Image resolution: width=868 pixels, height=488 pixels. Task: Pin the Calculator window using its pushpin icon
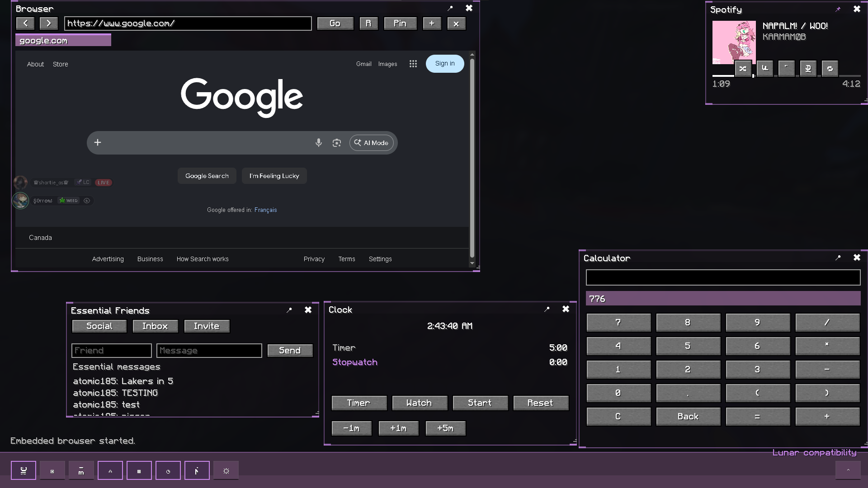pyautogui.click(x=838, y=258)
